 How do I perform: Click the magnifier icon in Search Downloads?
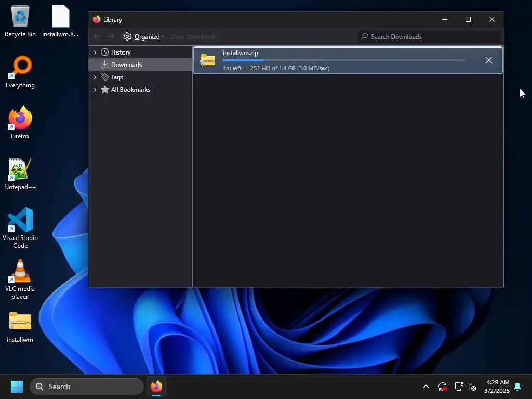point(364,36)
